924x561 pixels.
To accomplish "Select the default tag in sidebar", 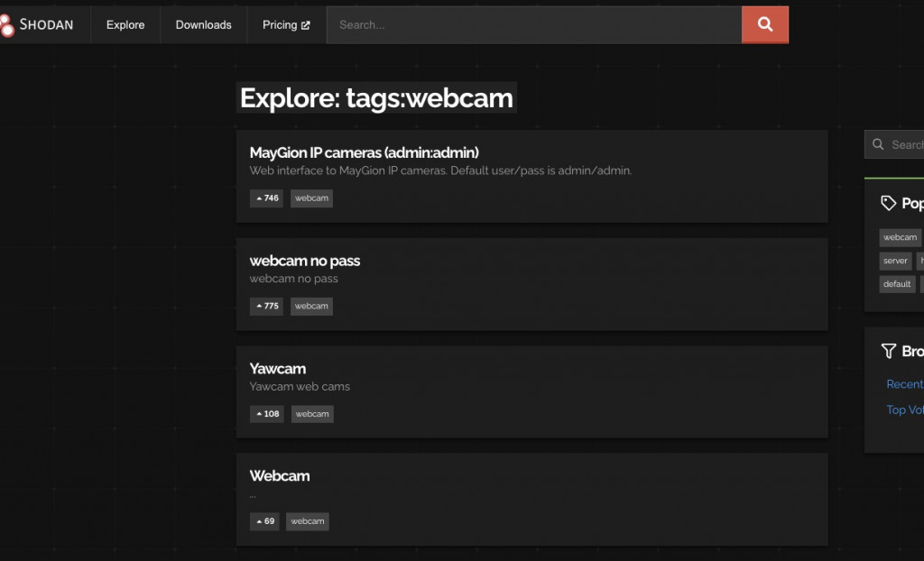I will click(x=897, y=285).
